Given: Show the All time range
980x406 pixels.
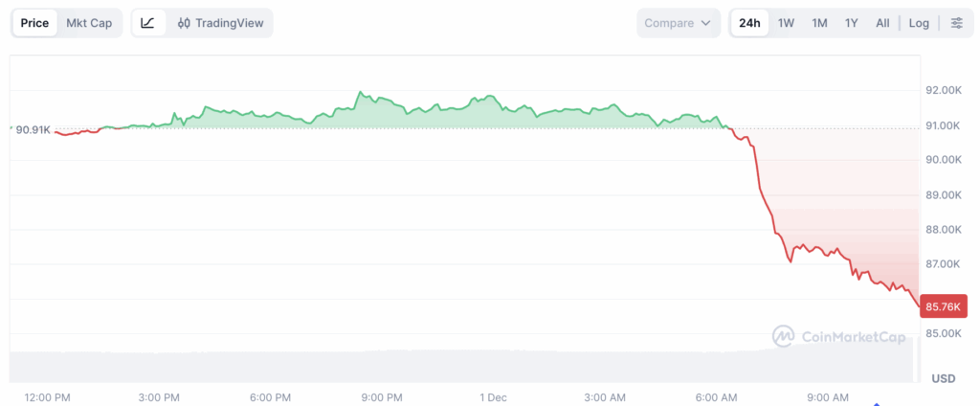Looking at the screenshot, I should [882, 23].
